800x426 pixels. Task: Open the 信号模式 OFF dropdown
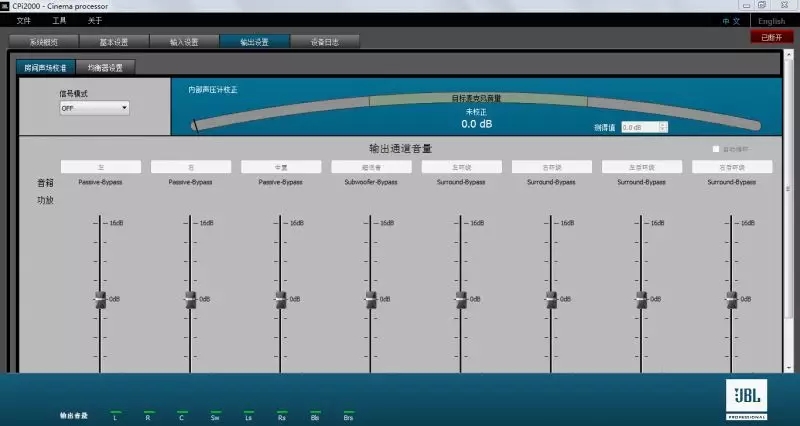pyautogui.click(x=94, y=107)
